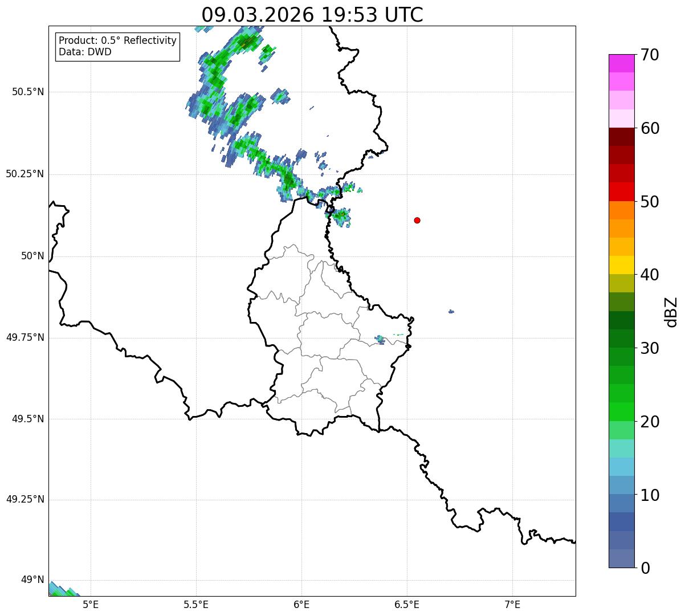
Task: Click the red station marker dot
Action: click(x=417, y=220)
